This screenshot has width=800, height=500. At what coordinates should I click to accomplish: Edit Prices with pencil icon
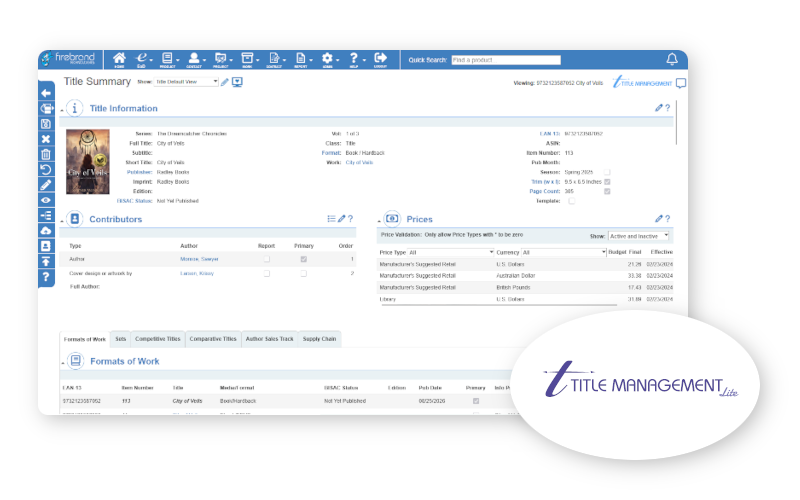(x=659, y=218)
